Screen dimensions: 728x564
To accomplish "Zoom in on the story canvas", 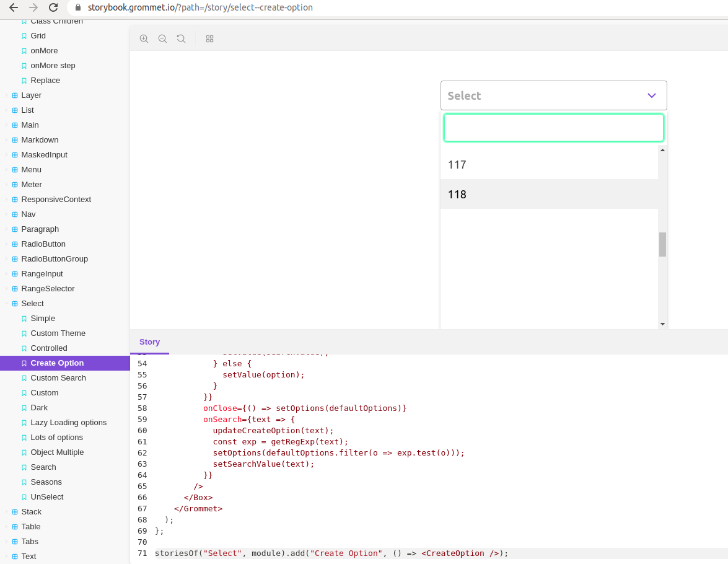I will coord(144,39).
